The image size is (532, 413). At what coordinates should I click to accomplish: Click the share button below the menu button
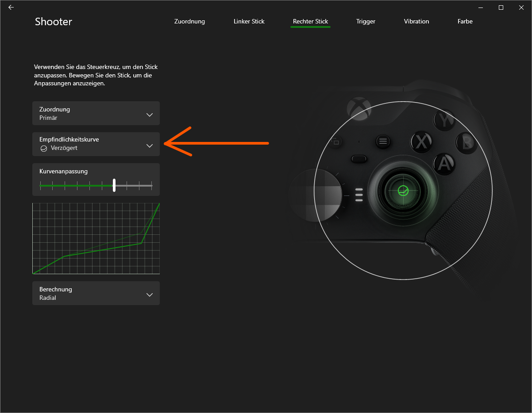pyautogui.click(x=359, y=159)
